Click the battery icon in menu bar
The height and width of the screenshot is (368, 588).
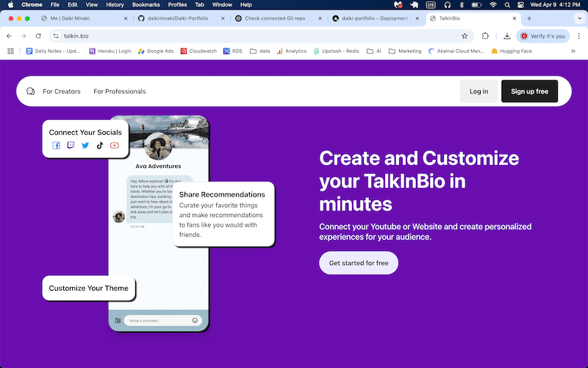click(x=476, y=5)
